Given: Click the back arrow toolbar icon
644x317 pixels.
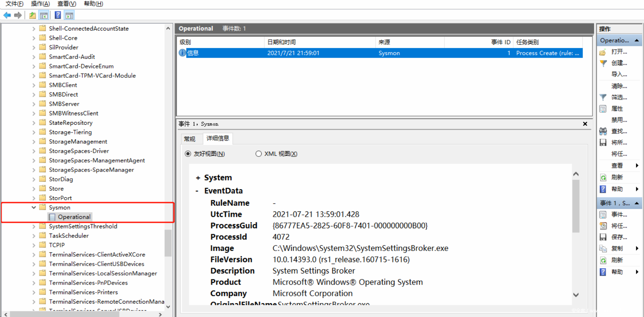Looking at the screenshot, I should [x=7, y=15].
